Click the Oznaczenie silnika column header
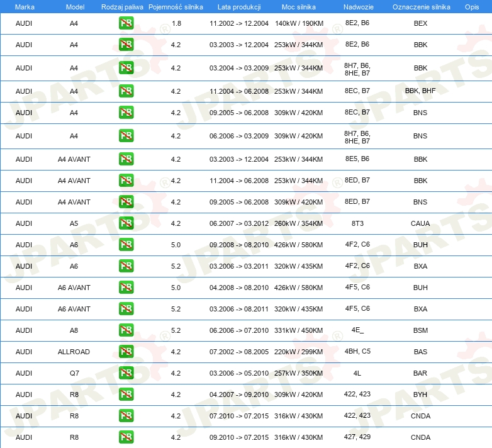The image size is (492, 448). tap(420, 6)
